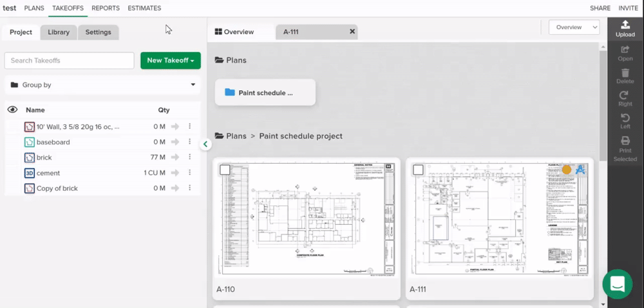644x308 pixels.
Task: Open the Overview view dropdown
Action: [x=574, y=27]
